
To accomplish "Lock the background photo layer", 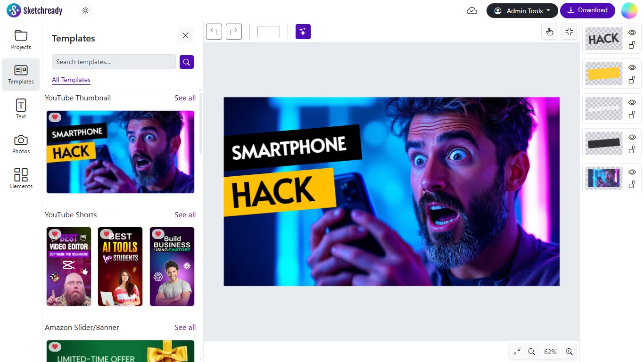I will coord(632,184).
